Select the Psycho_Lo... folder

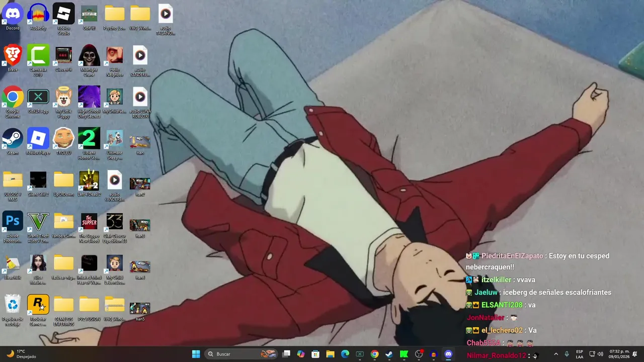tap(114, 17)
